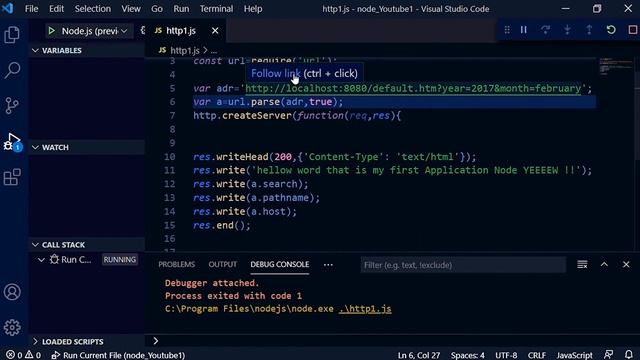This screenshot has width=640, height=360.
Task: Click the VS Code logo icon
Action: tap(7, 8)
